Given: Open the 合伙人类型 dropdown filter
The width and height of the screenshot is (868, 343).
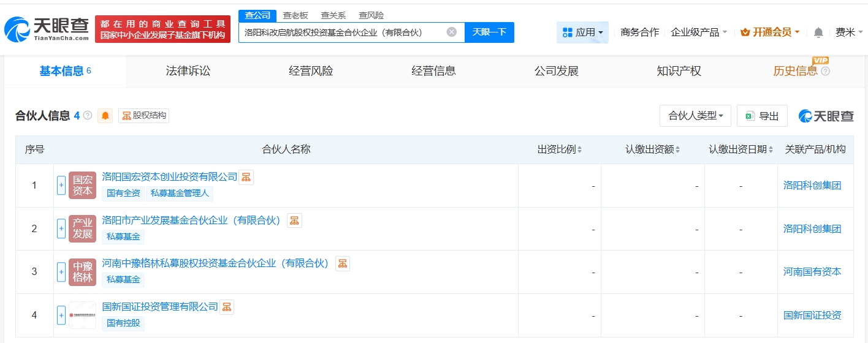Looking at the screenshot, I should [695, 116].
